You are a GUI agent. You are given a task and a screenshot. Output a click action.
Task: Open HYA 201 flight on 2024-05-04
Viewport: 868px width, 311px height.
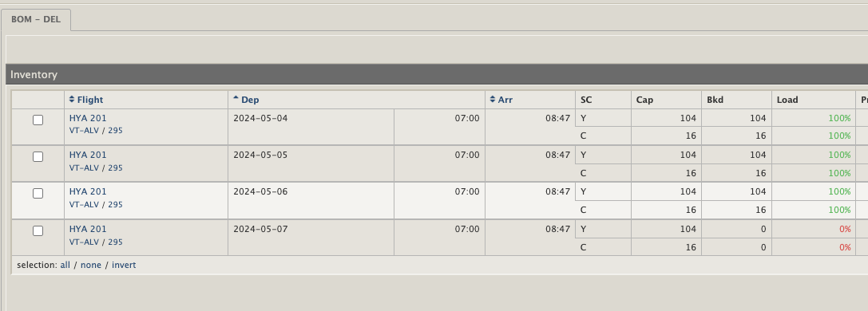88,118
